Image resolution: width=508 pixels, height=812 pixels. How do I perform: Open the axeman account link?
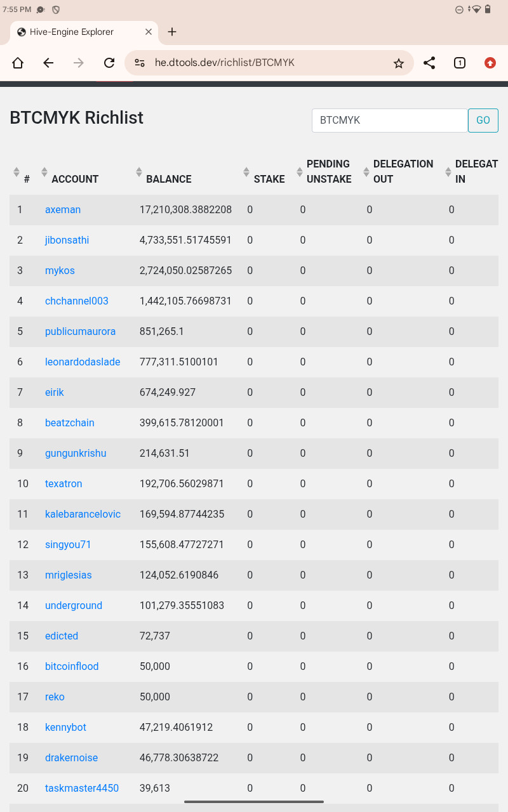click(63, 209)
